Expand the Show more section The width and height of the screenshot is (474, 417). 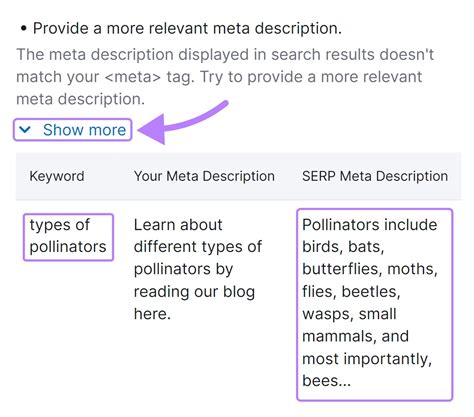73,130
